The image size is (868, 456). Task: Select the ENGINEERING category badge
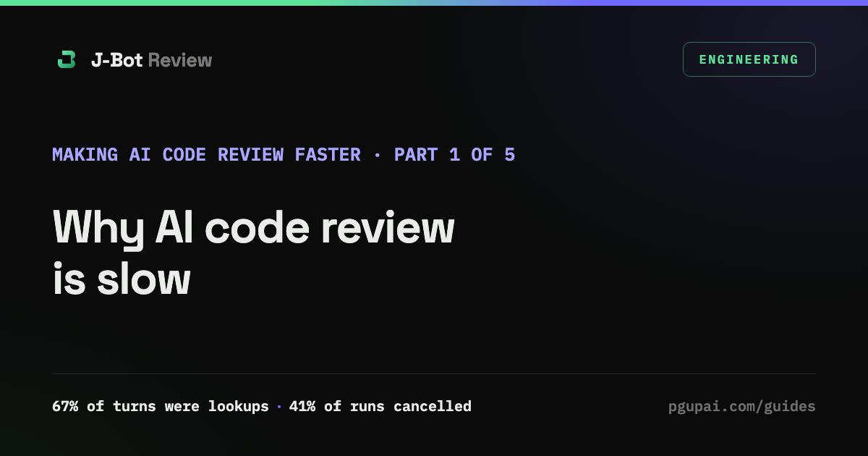(749, 59)
